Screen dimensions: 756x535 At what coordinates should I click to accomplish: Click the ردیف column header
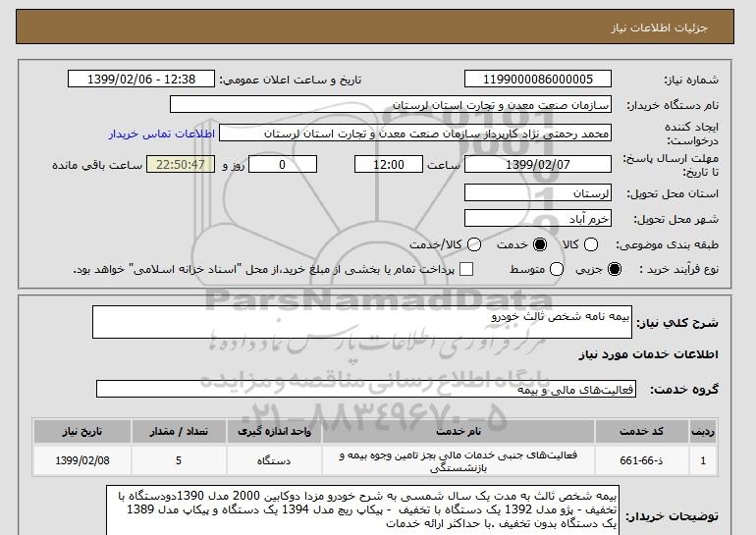(702, 431)
